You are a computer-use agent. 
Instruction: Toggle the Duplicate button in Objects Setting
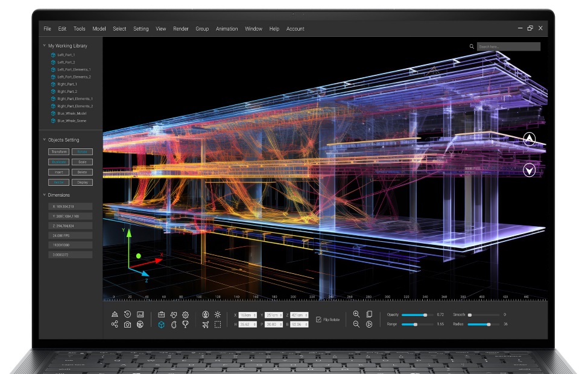click(59, 162)
